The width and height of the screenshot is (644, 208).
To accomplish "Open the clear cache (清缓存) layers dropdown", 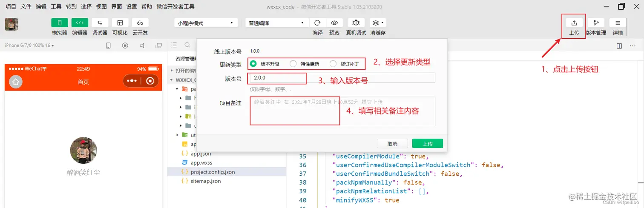I will tap(378, 23).
